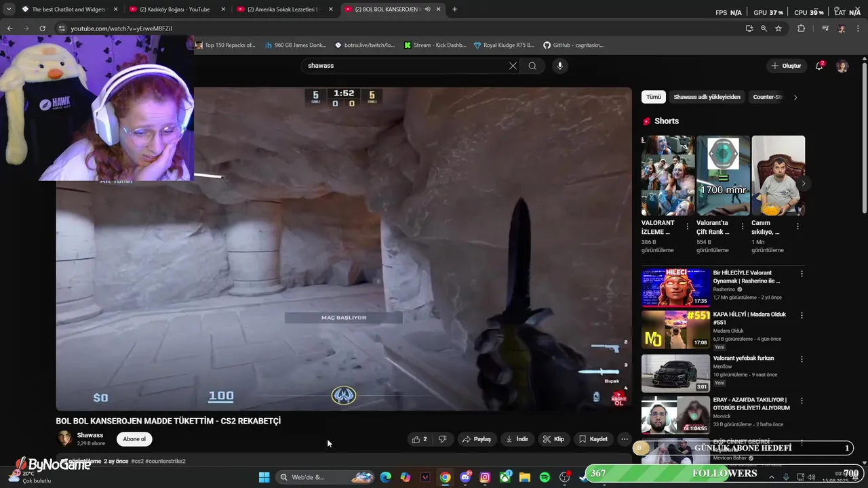The height and width of the screenshot is (488, 868).
Task: Open Oluştur create menu
Action: pyautogui.click(x=786, y=66)
